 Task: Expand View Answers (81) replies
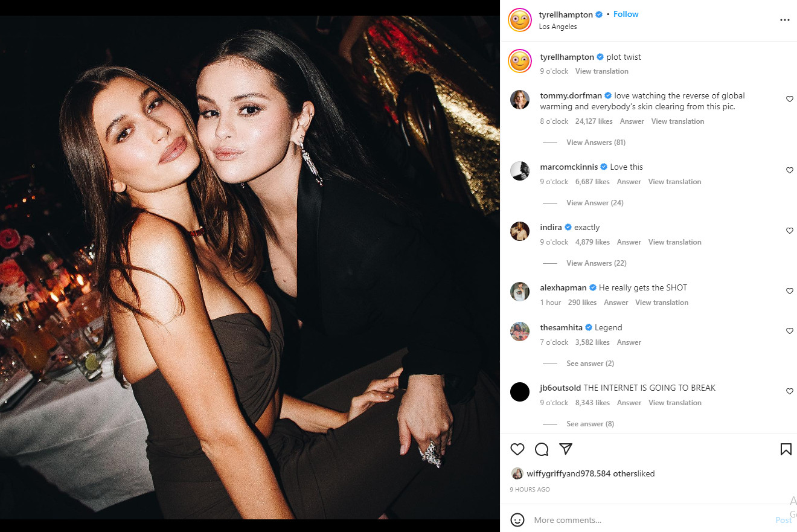(595, 143)
